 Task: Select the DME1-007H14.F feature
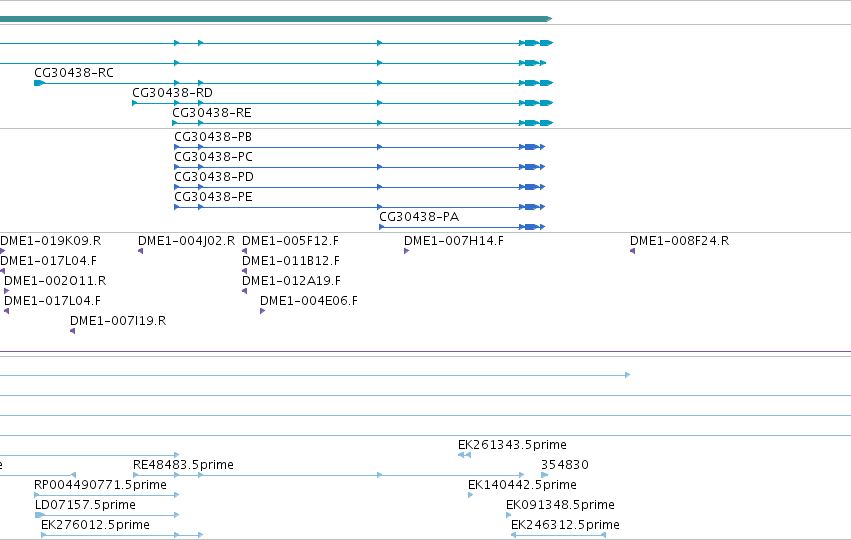(x=454, y=241)
